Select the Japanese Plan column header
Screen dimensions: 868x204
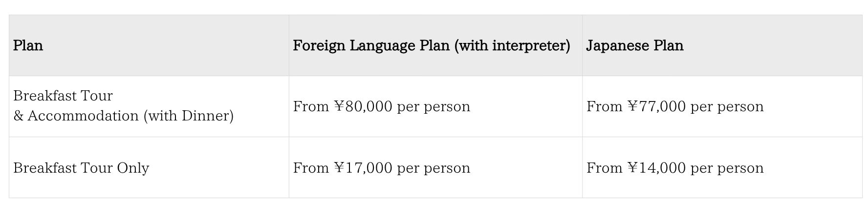pyautogui.click(x=634, y=46)
